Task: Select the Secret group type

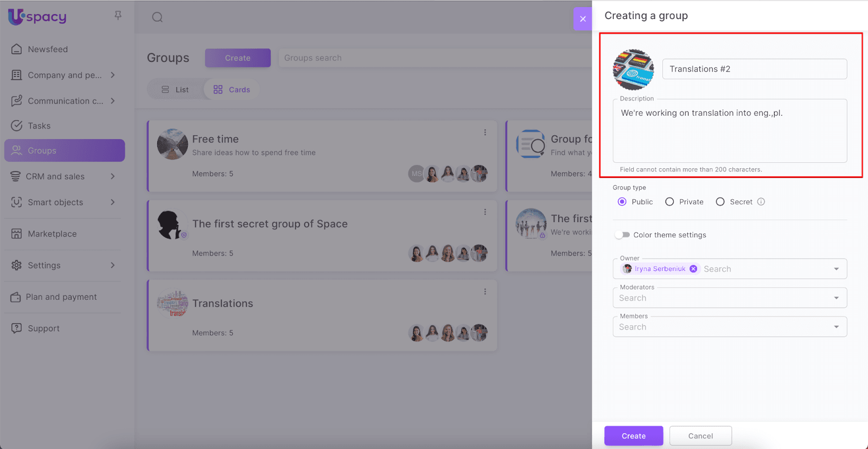Action: point(720,202)
